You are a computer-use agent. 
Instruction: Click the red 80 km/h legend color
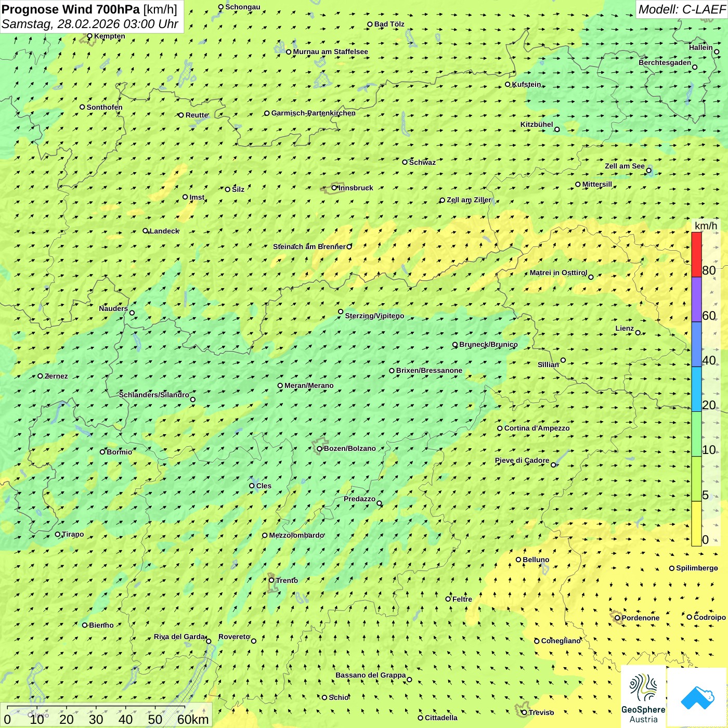(x=696, y=254)
